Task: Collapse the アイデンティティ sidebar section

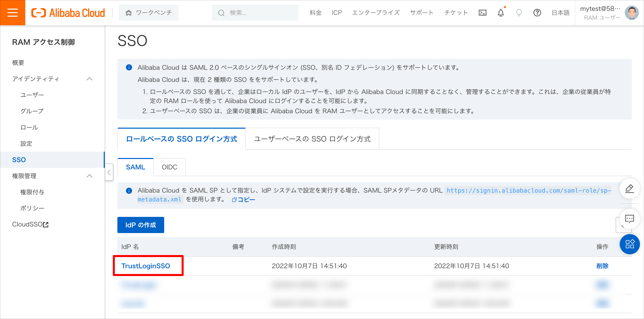Action: [x=90, y=79]
